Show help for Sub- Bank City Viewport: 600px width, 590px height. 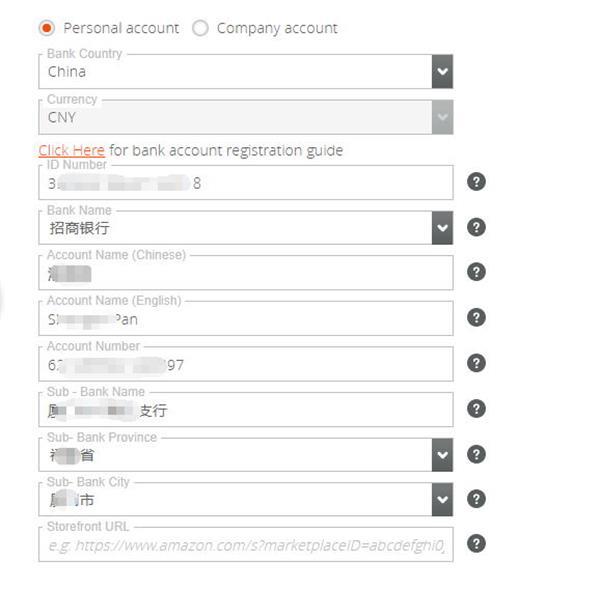pyautogui.click(x=476, y=499)
